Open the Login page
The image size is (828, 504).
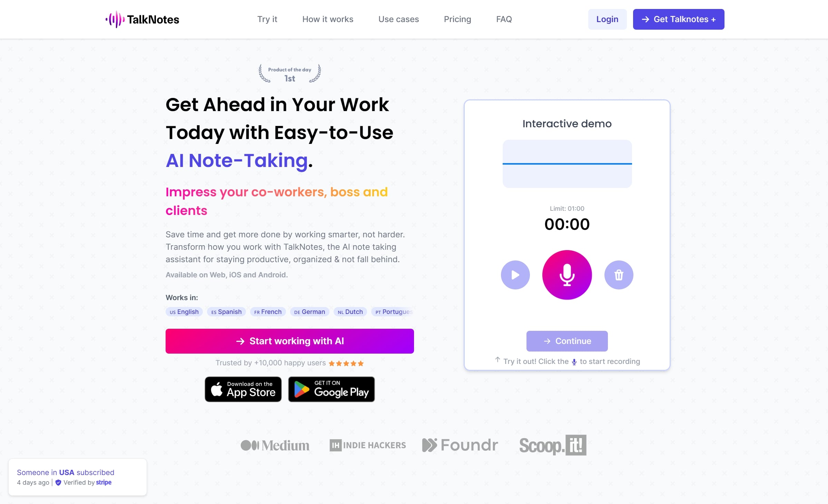tap(607, 19)
